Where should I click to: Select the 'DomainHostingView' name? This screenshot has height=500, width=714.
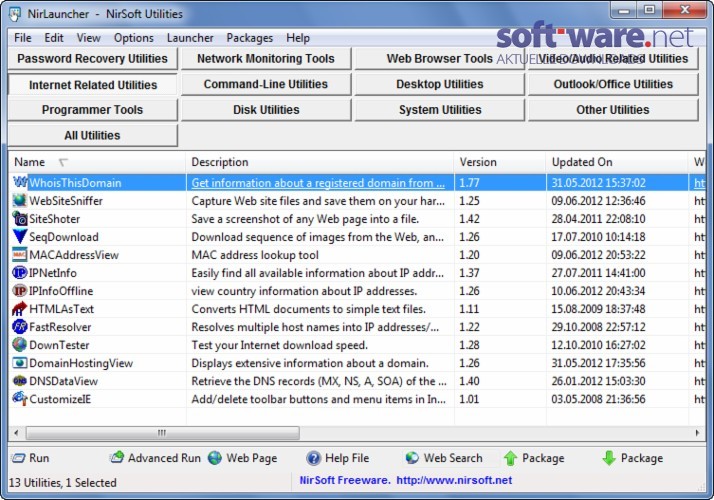(81, 363)
